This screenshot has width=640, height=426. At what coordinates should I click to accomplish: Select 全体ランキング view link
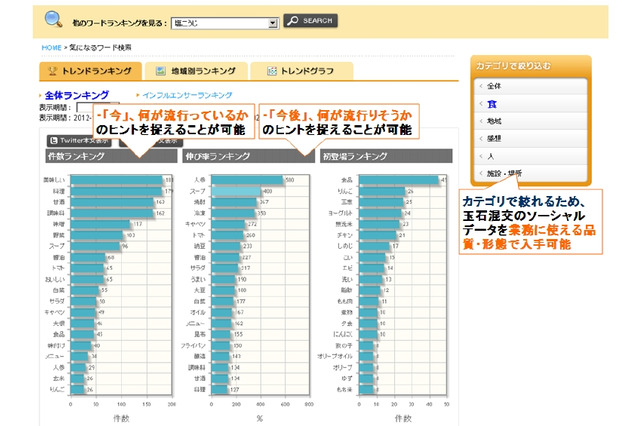(77, 95)
